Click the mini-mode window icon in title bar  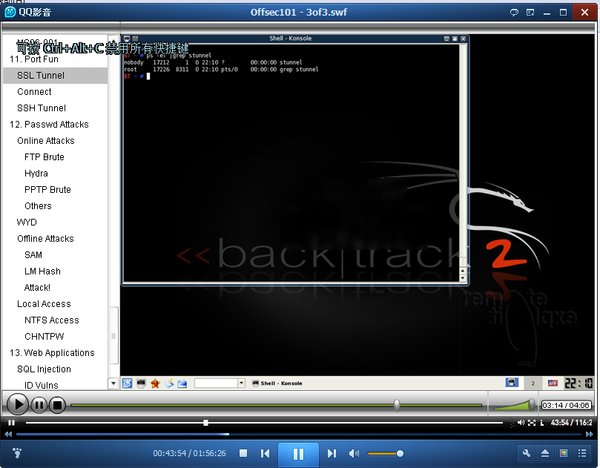[530, 13]
